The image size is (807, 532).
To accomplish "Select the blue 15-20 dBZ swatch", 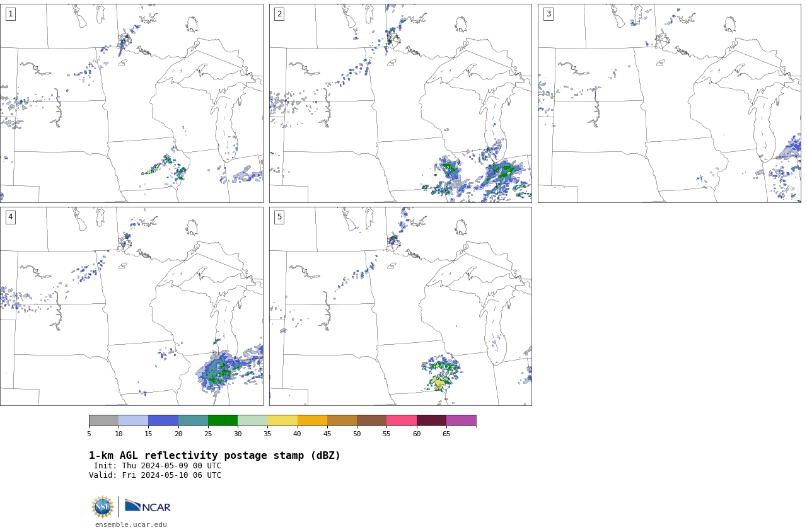I will (x=163, y=420).
